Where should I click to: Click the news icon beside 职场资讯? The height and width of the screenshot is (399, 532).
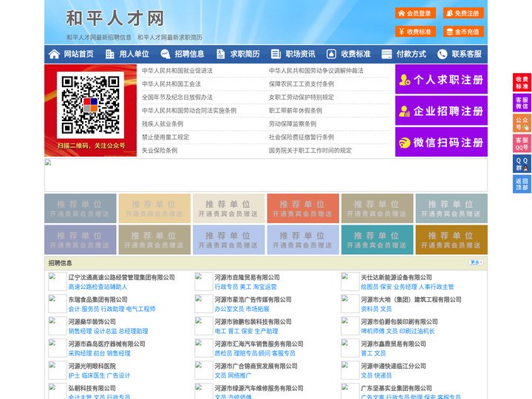pyautogui.click(x=276, y=54)
